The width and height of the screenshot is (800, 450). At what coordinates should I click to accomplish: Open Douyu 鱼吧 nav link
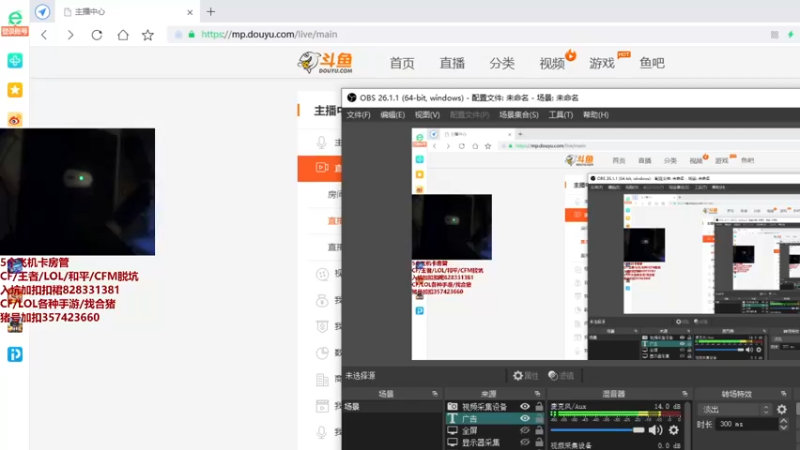coord(652,63)
